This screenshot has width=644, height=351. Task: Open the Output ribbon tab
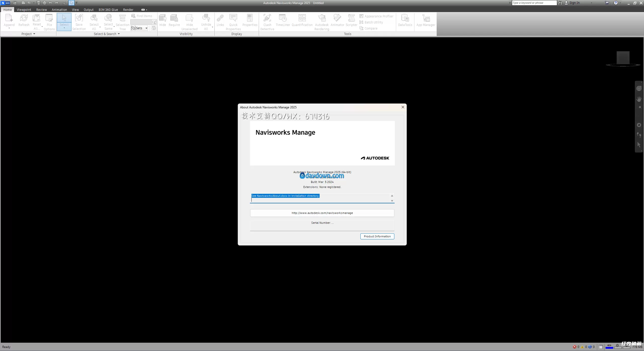point(89,10)
